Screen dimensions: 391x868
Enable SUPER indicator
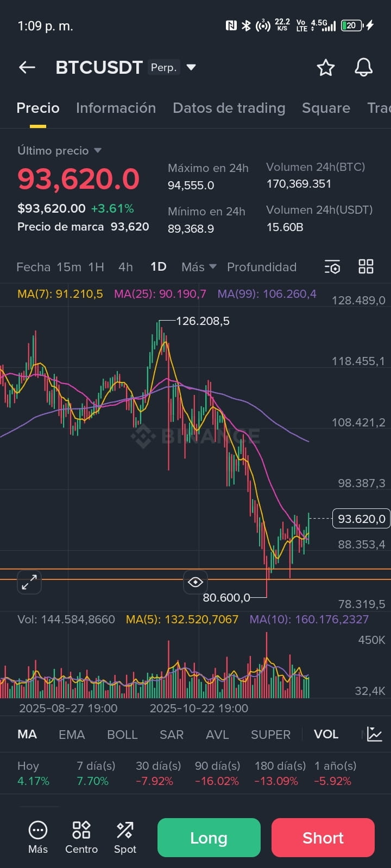click(x=270, y=735)
